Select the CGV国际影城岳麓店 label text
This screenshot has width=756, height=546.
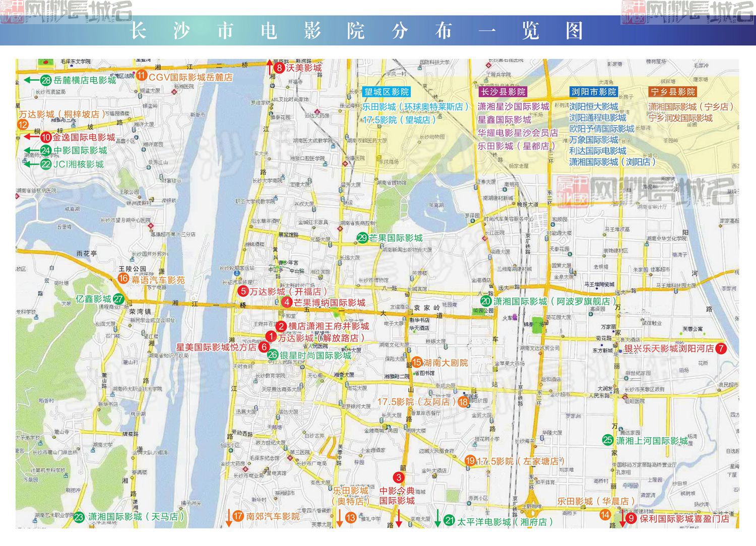pyautogui.click(x=191, y=78)
